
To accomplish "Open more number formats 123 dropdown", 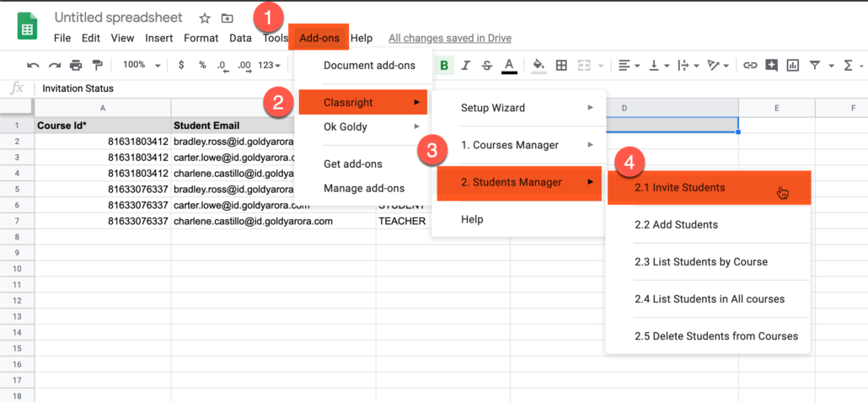I will [269, 66].
